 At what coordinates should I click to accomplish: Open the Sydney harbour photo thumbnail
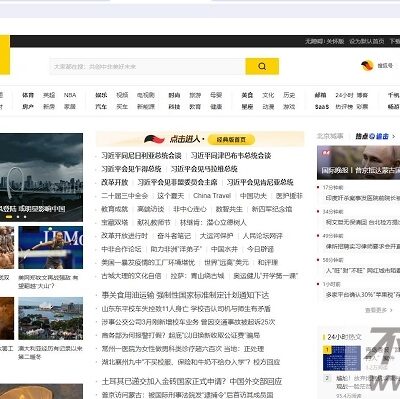(51, 319)
